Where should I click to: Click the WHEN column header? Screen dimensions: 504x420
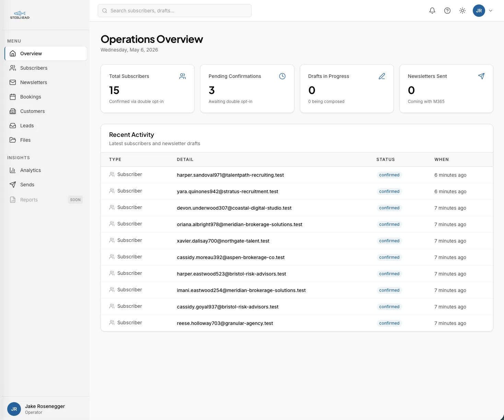442,160
